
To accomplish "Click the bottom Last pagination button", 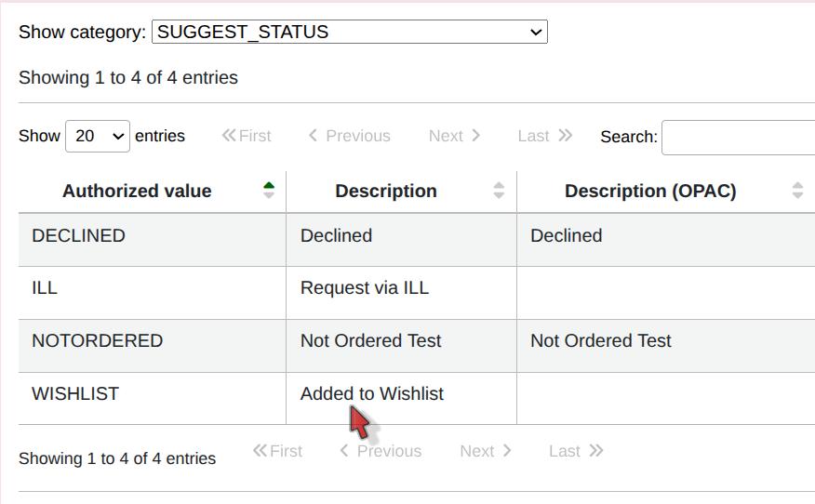I will (575, 451).
